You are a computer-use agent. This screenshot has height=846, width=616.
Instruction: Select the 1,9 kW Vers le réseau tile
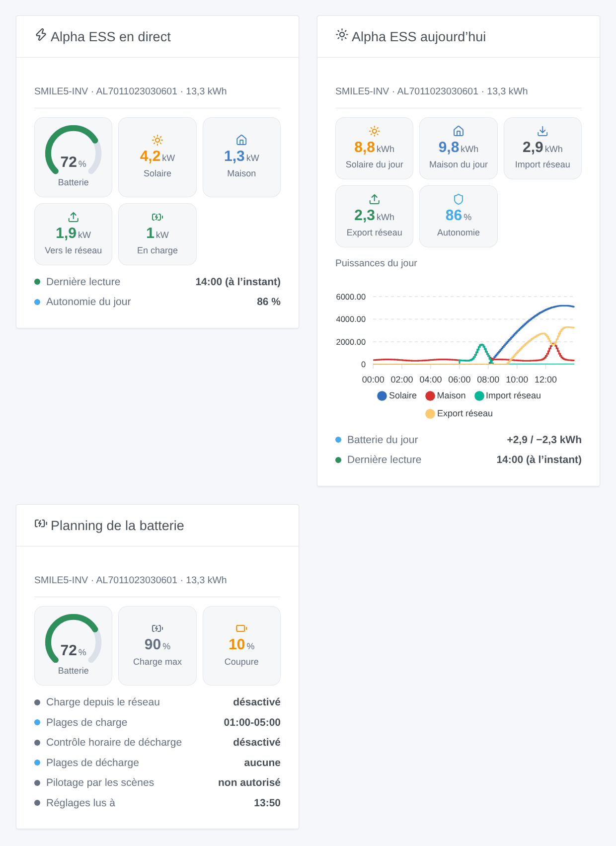pyautogui.click(x=74, y=234)
